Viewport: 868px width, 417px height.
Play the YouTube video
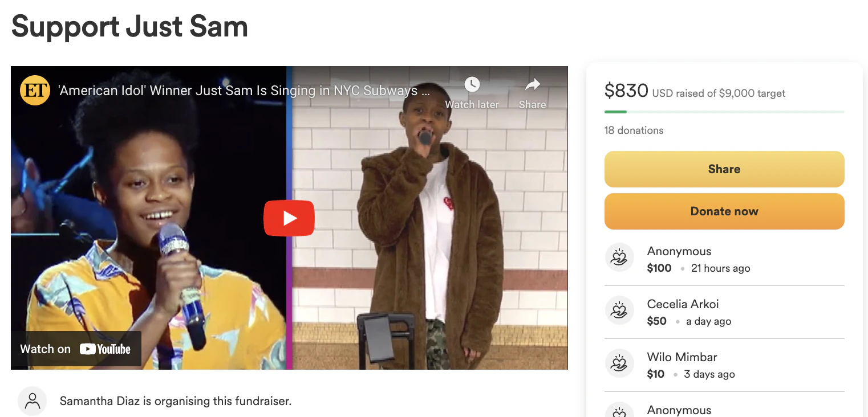(289, 218)
